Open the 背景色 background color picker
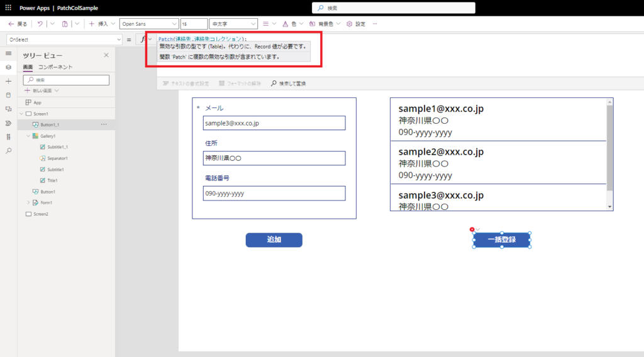 pos(325,24)
